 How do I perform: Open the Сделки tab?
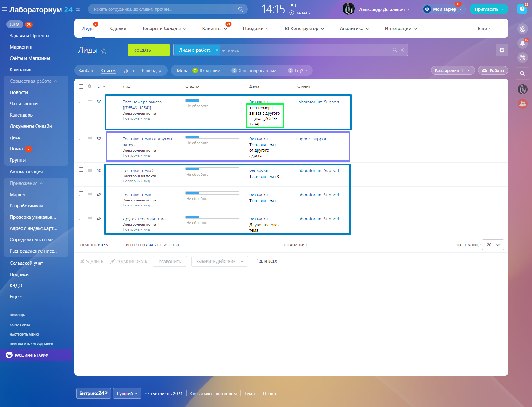[118, 29]
